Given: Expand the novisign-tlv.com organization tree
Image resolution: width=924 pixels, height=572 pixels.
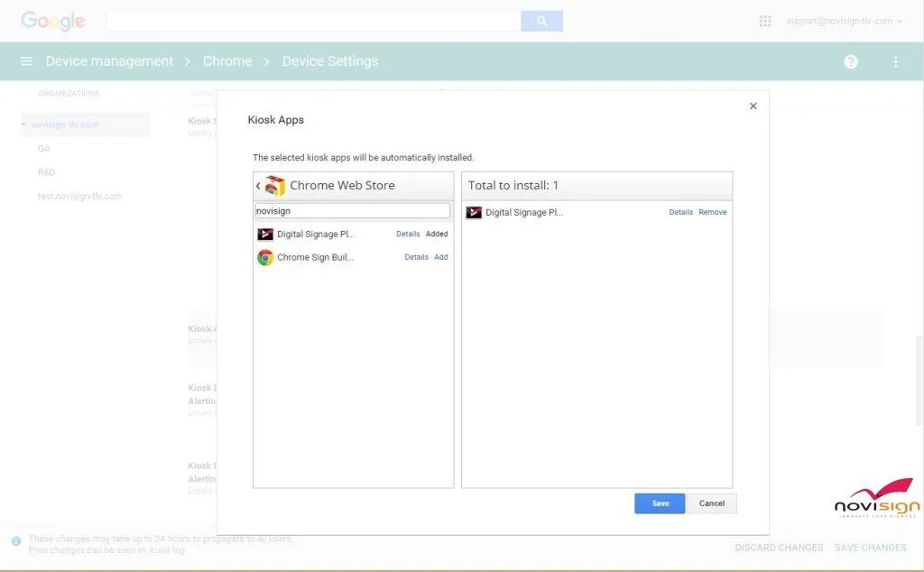Looking at the screenshot, I should point(24,124).
